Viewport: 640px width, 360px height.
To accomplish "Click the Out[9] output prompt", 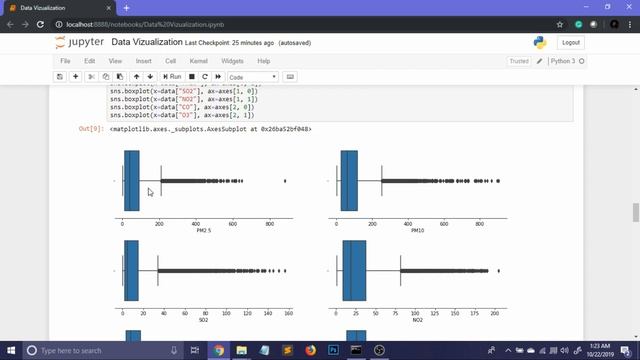I will 90,129.
